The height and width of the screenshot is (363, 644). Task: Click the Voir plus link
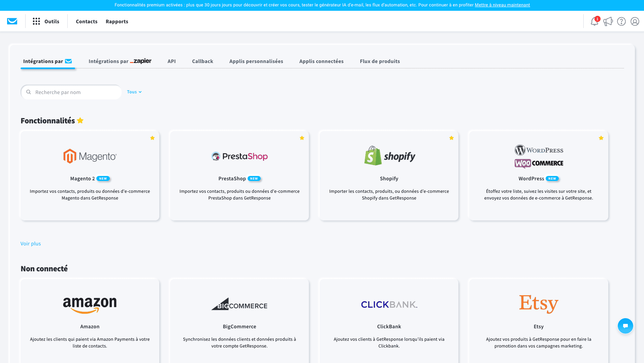coord(31,243)
